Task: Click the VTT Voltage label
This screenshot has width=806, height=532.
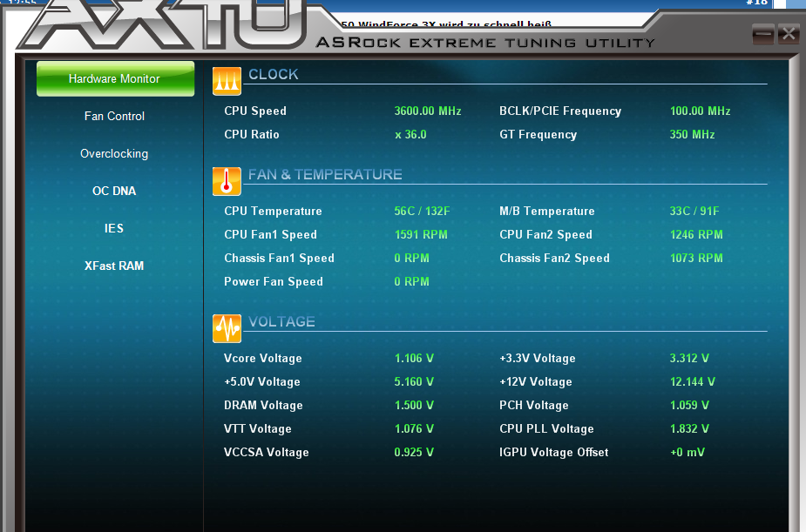Action: (x=258, y=429)
